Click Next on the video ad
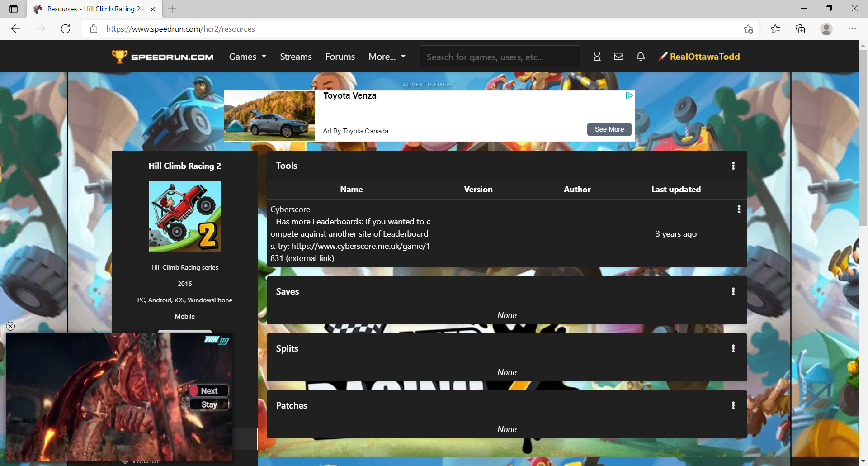The height and width of the screenshot is (466, 868). point(209,391)
